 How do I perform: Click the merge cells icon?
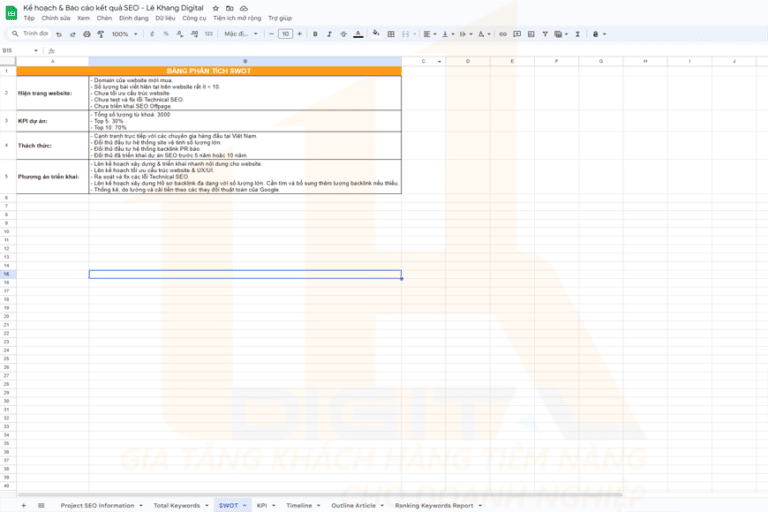click(406, 34)
